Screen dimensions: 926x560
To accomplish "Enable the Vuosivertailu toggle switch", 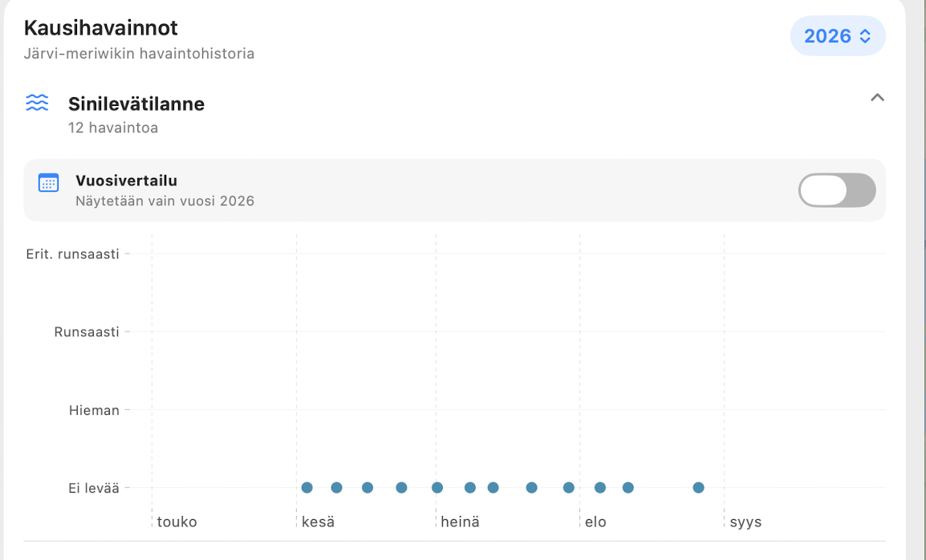I will click(837, 190).
